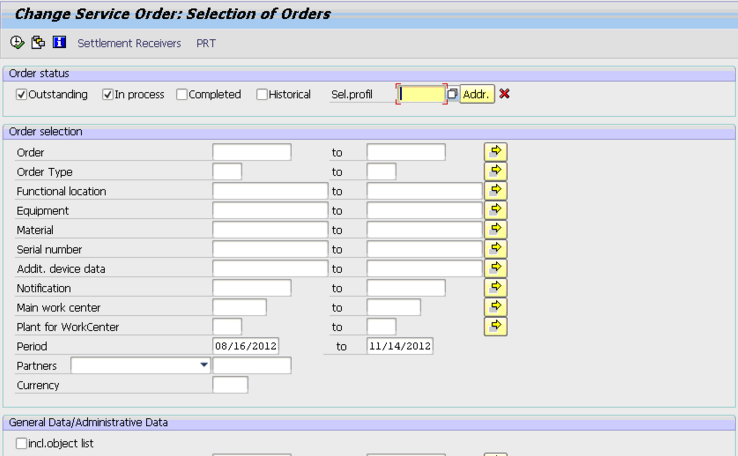Open multiple selection for Order

point(496,152)
